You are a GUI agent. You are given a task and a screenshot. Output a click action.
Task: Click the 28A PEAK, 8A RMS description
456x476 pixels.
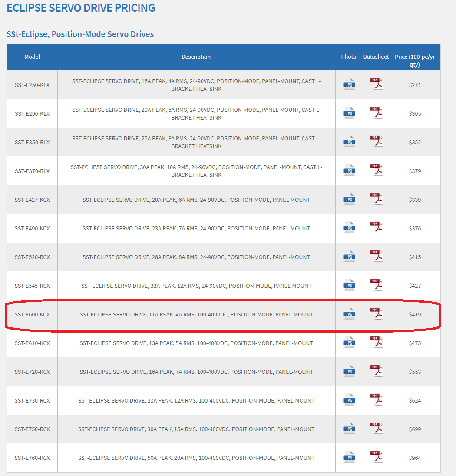(196, 257)
